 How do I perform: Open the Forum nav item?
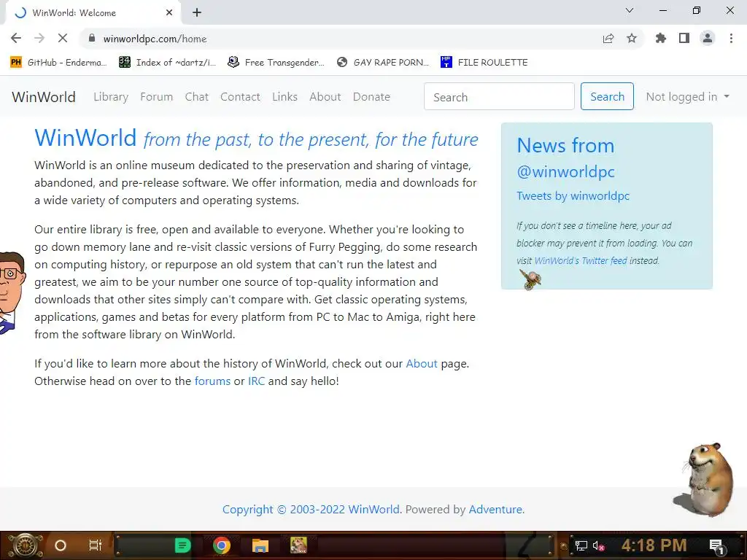point(156,97)
